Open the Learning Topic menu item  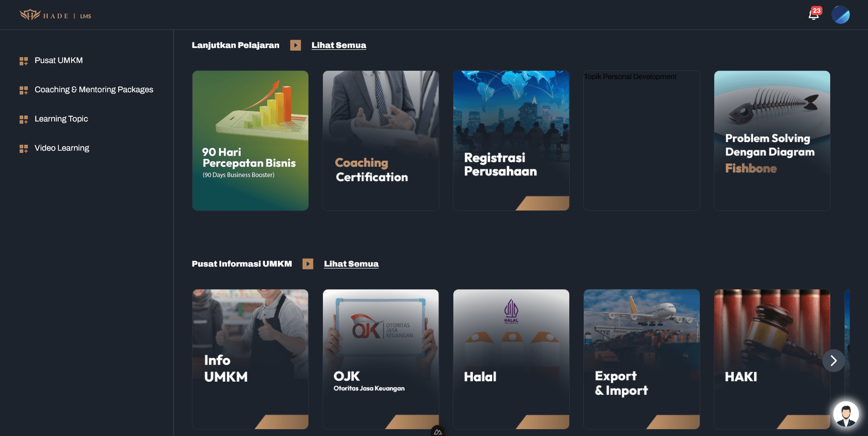[61, 119]
